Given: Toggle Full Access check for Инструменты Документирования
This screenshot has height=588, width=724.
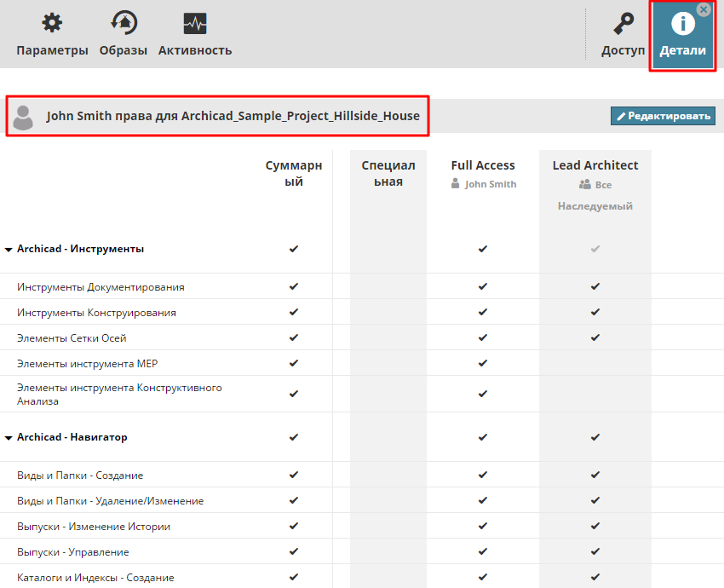Looking at the screenshot, I should click(483, 287).
